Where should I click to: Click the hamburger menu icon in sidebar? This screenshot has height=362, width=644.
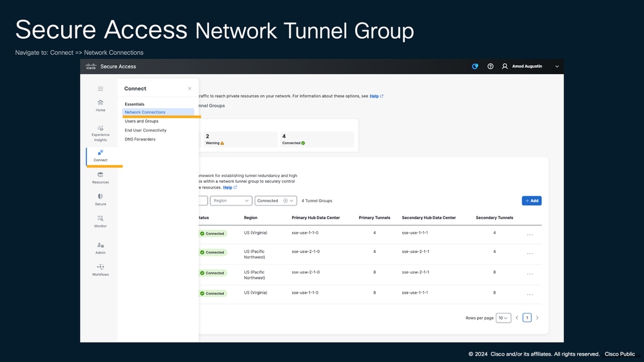(x=100, y=89)
